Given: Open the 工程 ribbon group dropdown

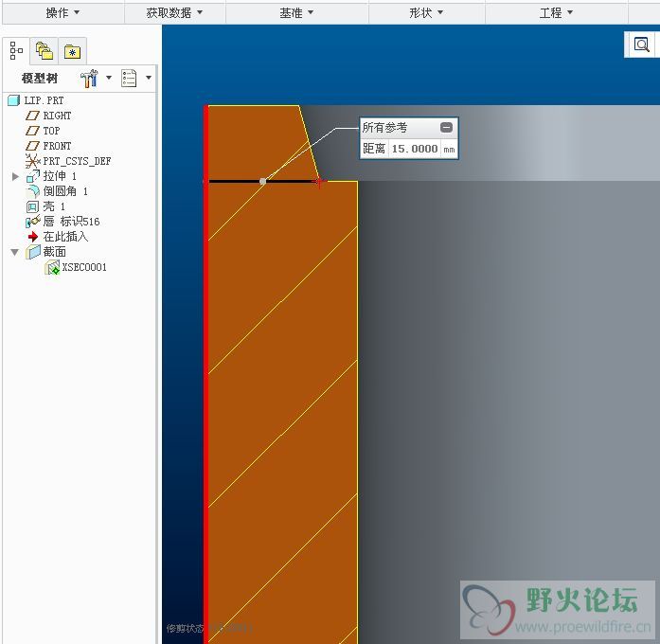Looking at the screenshot, I should (x=556, y=12).
